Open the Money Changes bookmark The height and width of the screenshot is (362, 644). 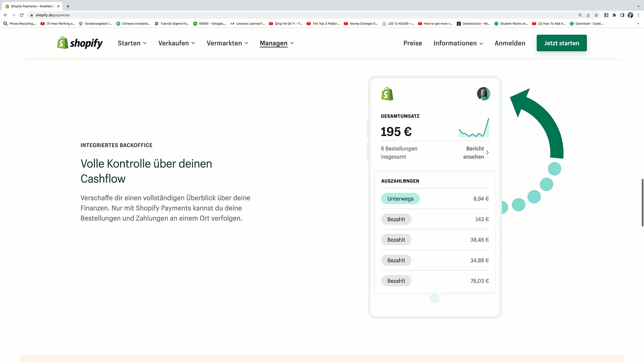(361, 23)
